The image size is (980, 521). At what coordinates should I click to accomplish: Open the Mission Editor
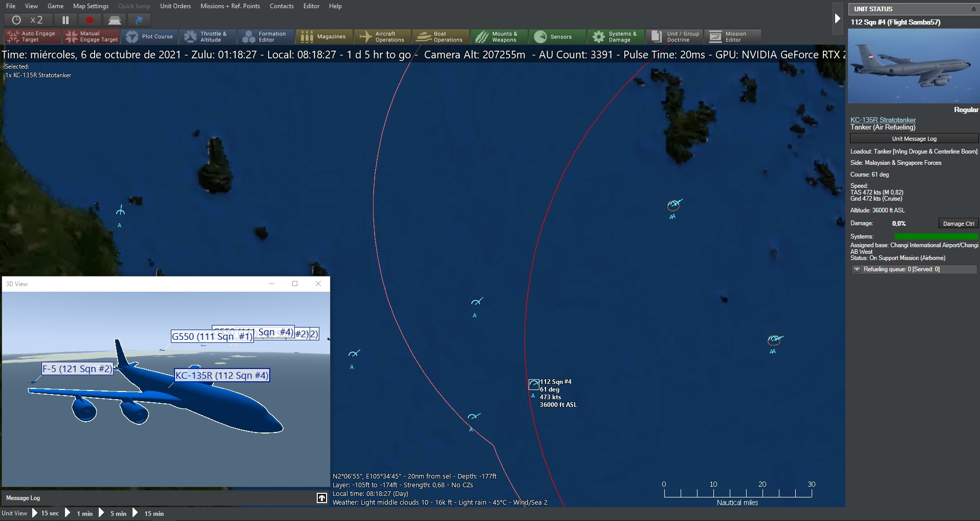click(x=731, y=36)
